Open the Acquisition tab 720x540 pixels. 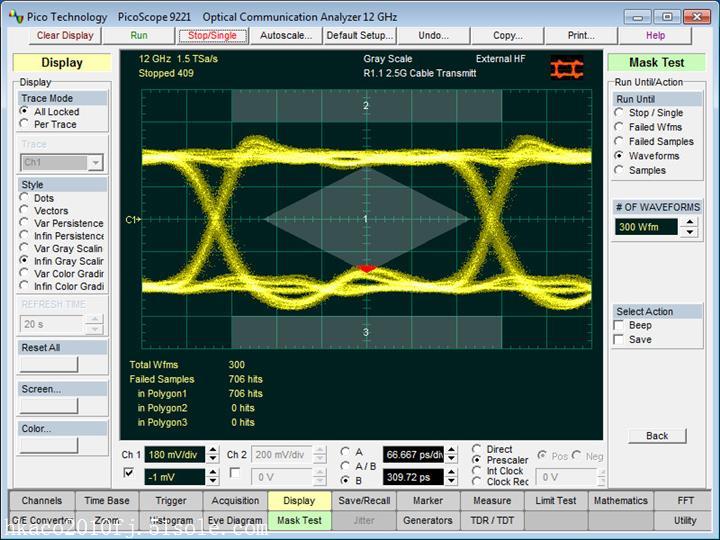pyautogui.click(x=235, y=501)
